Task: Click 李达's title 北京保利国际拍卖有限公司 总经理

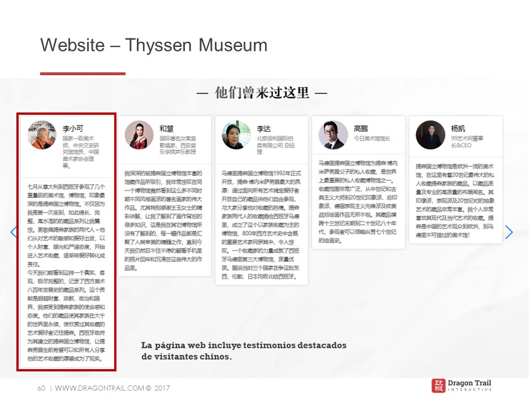Action: coord(275,145)
